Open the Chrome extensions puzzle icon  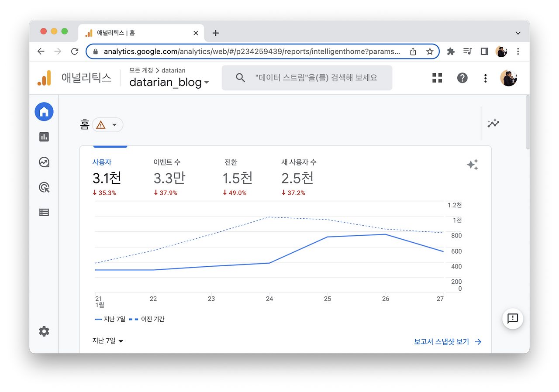pos(451,52)
